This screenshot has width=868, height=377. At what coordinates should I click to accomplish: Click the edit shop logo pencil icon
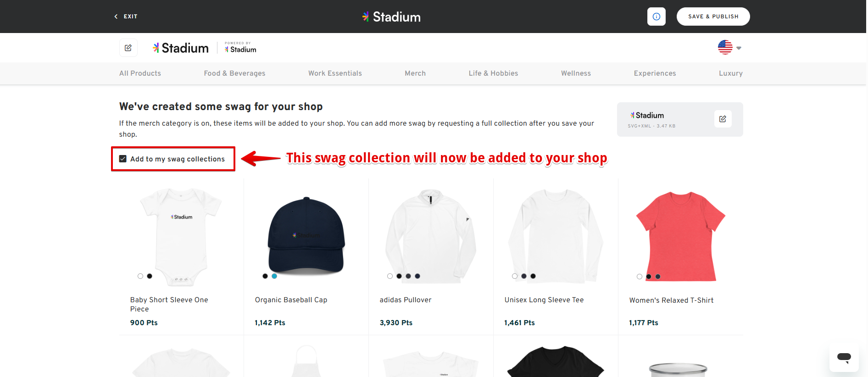tap(128, 48)
